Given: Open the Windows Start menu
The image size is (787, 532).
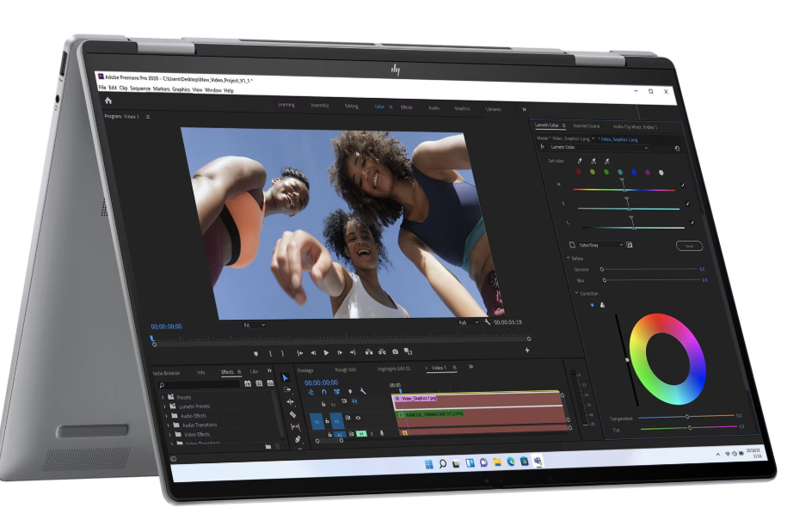Looking at the screenshot, I should (428, 464).
